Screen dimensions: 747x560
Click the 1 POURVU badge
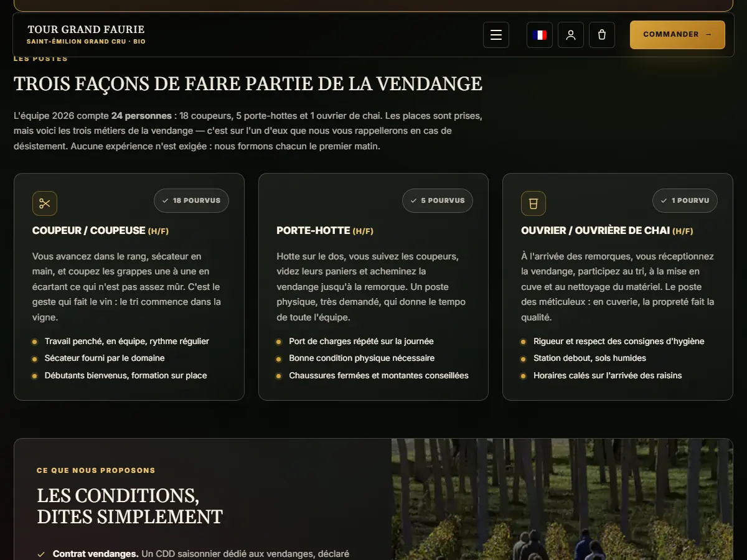(685, 201)
